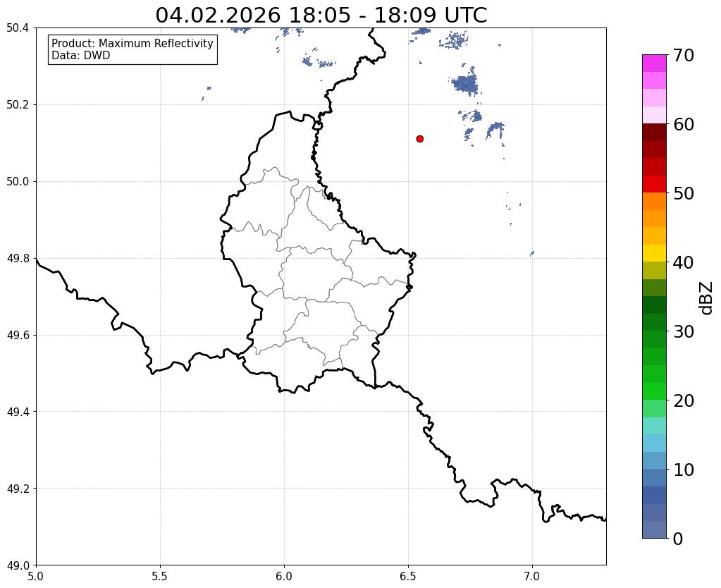Select the bright red swatch just above 50 dBZ
The image size is (721, 588).
[654, 184]
